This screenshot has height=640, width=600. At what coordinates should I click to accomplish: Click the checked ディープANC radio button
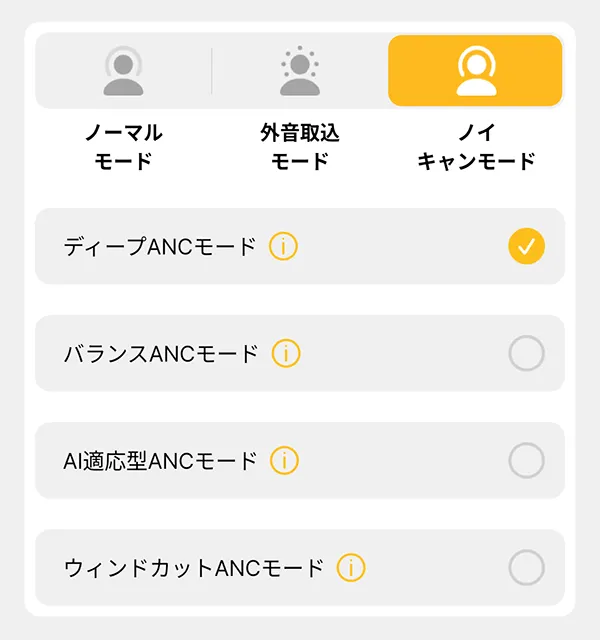(526, 246)
